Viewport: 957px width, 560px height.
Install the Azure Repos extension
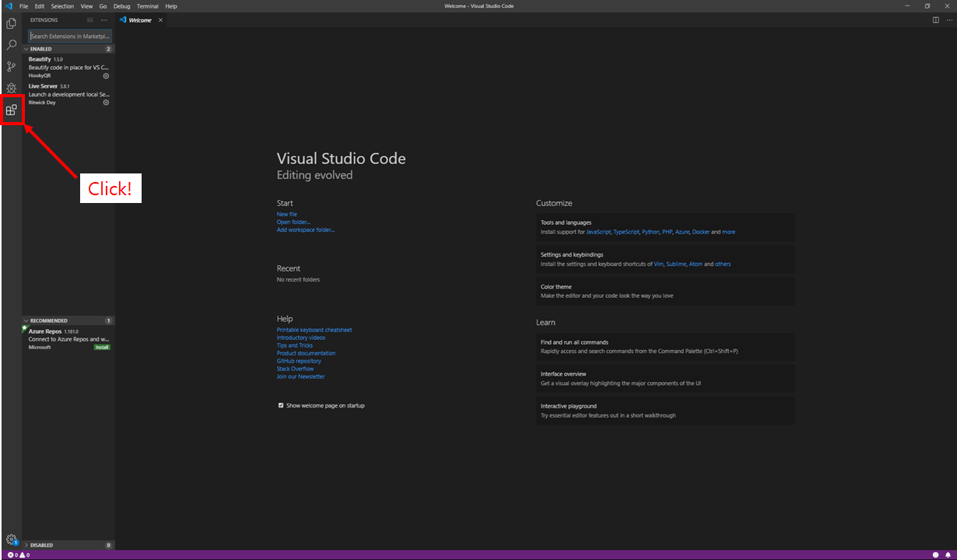coord(102,347)
